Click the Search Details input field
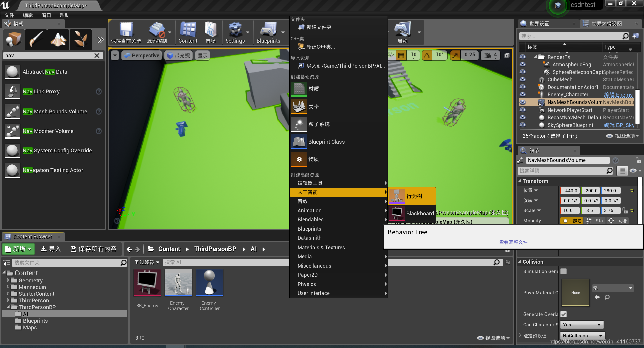Screen dimensions: 644x348 pos(566,171)
